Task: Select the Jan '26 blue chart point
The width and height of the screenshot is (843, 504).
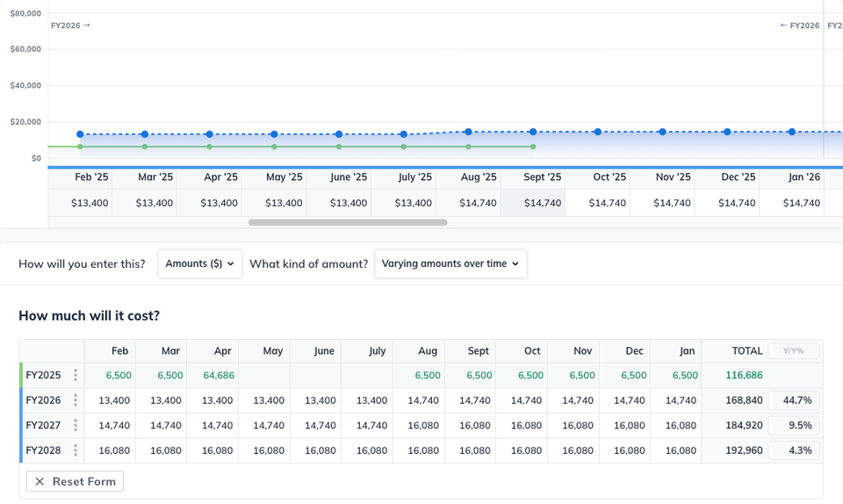Action: (x=792, y=132)
